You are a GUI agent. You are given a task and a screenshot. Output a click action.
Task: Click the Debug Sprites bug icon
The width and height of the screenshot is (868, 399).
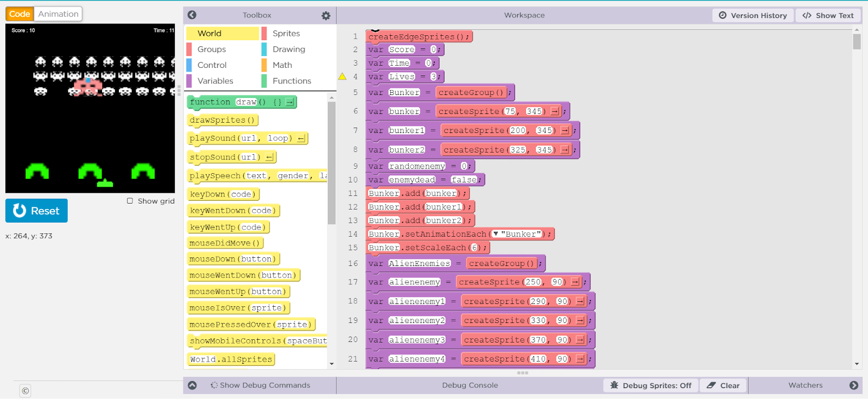point(614,385)
